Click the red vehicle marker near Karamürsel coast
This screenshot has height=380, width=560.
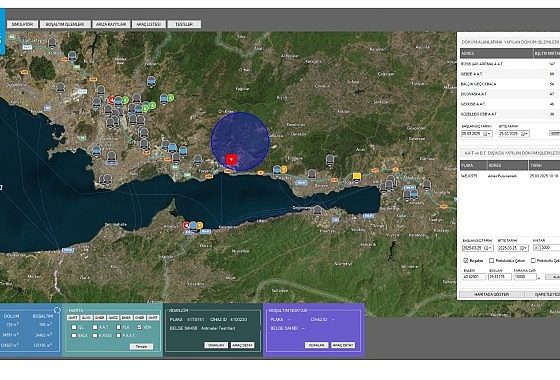[186, 225]
